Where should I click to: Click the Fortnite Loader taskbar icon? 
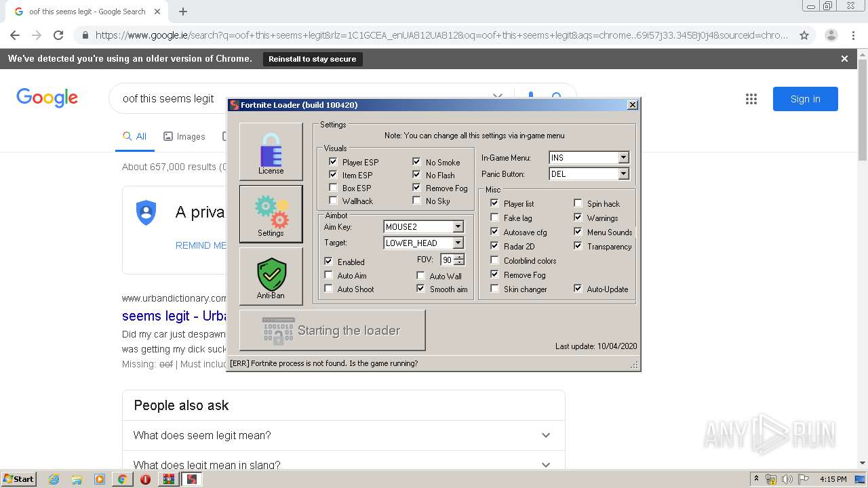pos(192,479)
